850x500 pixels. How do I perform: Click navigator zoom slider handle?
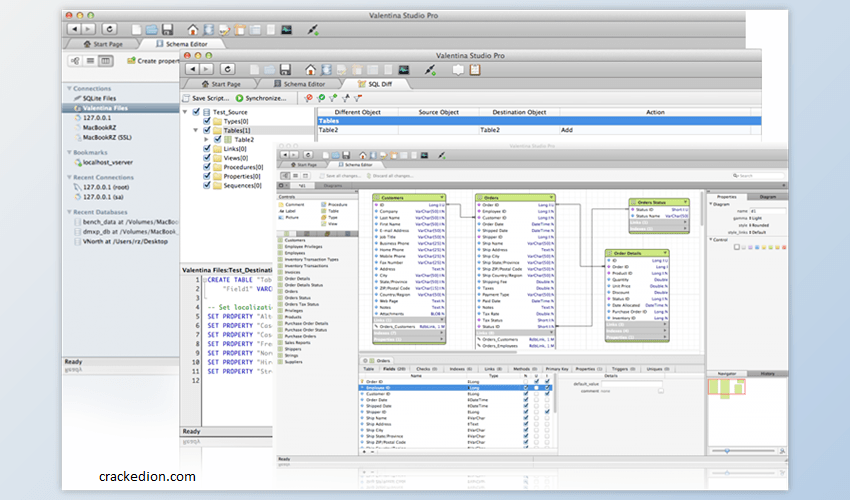(727, 451)
